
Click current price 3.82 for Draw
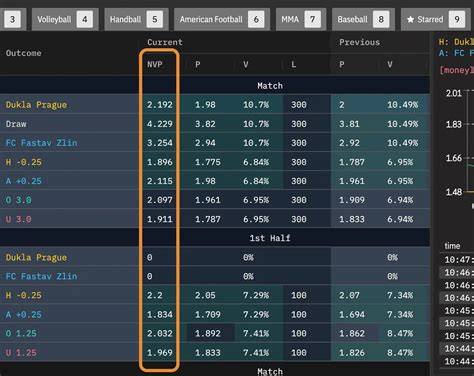click(205, 124)
